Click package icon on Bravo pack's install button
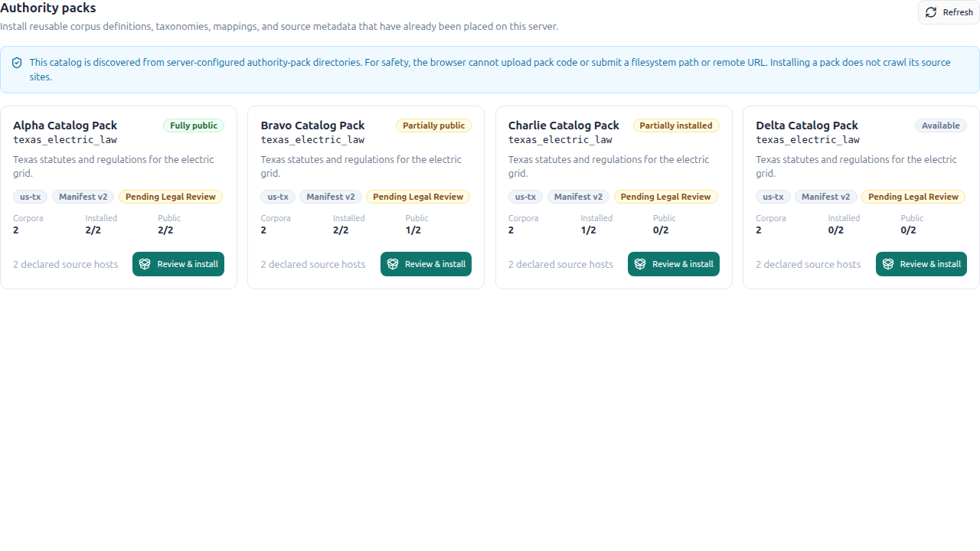The image size is (980, 551). pos(393,264)
